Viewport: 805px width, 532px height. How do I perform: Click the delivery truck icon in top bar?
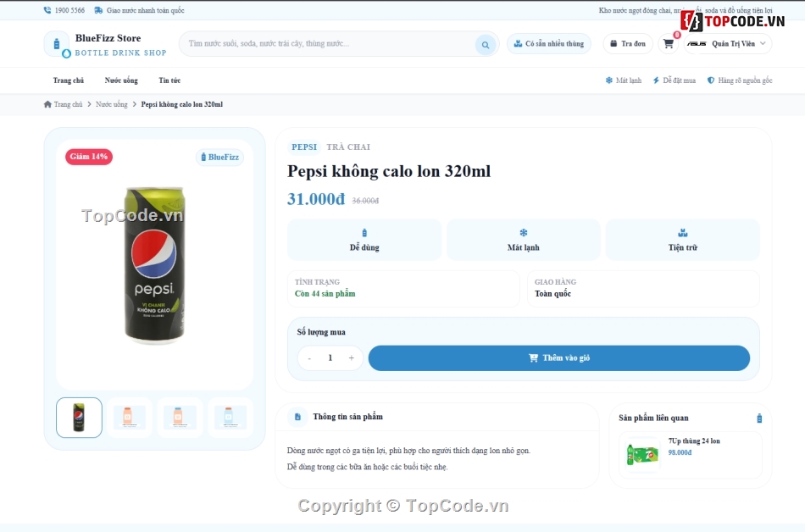pyautogui.click(x=98, y=10)
